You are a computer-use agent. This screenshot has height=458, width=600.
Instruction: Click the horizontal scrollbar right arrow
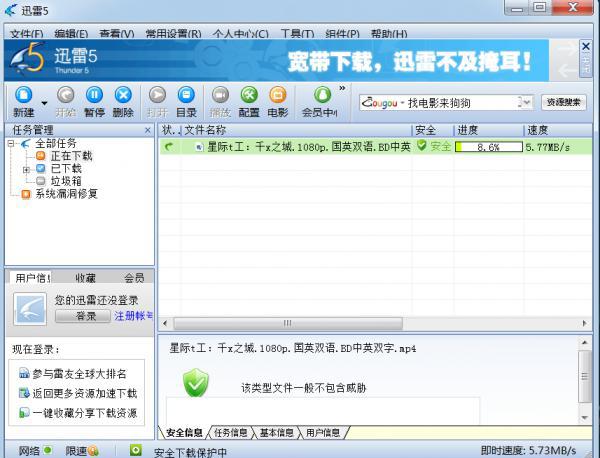(584, 323)
